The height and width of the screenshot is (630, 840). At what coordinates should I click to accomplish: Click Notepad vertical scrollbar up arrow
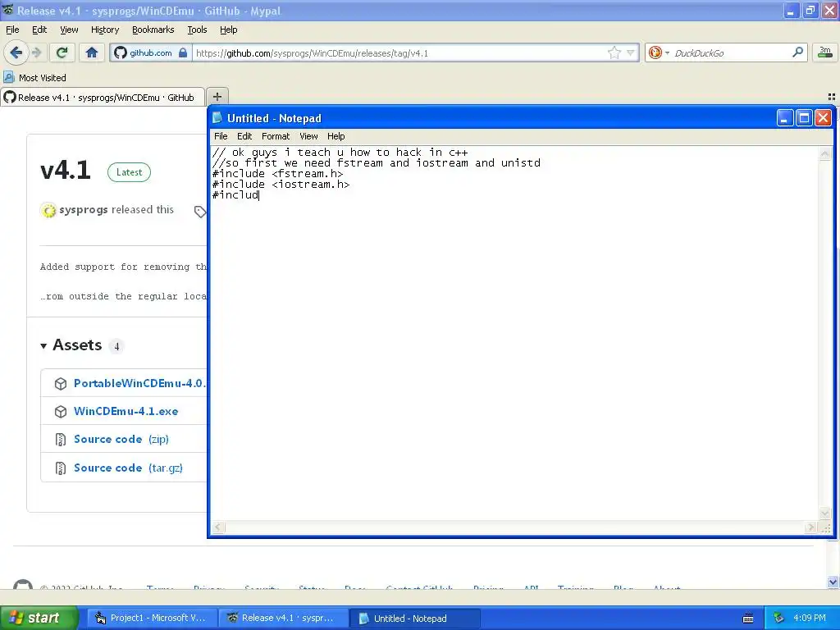(825, 154)
